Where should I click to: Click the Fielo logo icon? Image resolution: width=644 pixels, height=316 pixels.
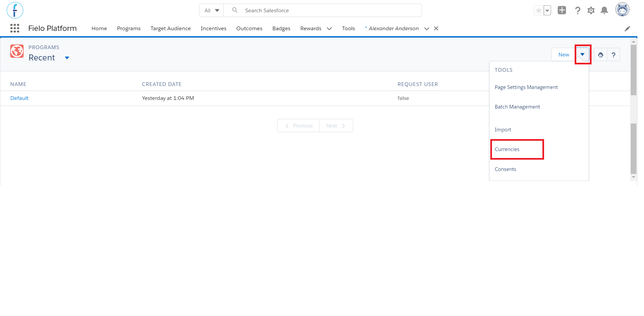tap(15, 10)
